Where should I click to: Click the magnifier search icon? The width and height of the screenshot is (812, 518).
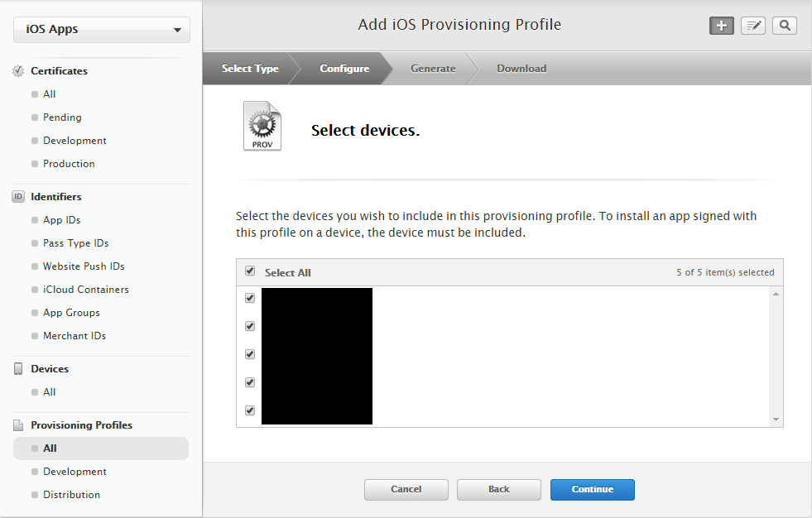[785, 26]
